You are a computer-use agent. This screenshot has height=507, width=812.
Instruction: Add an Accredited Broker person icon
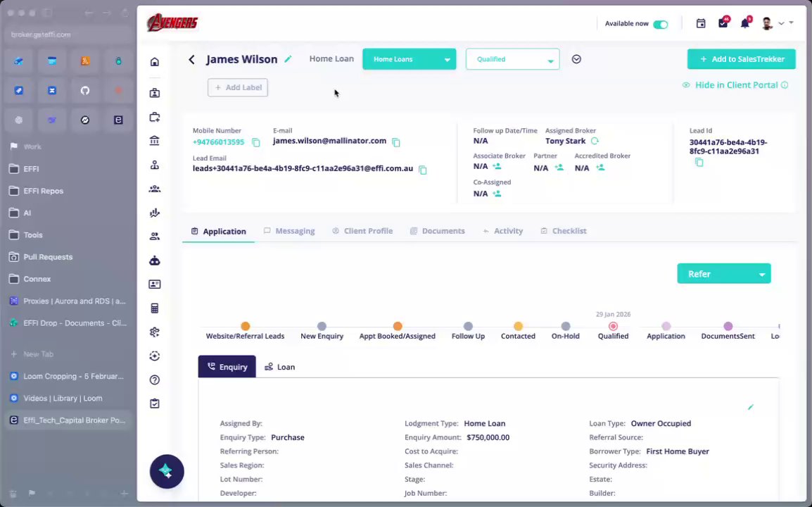coord(600,168)
